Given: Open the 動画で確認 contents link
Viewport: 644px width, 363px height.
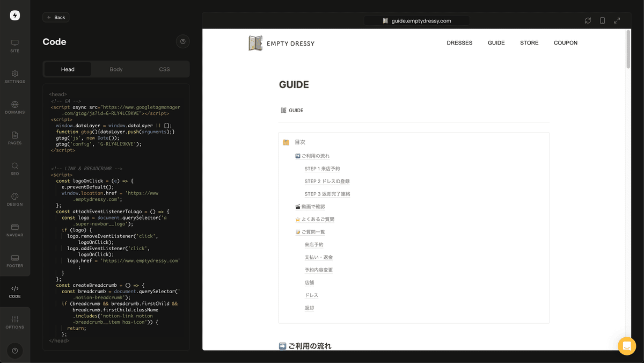Looking at the screenshot, I should point(310,207).
